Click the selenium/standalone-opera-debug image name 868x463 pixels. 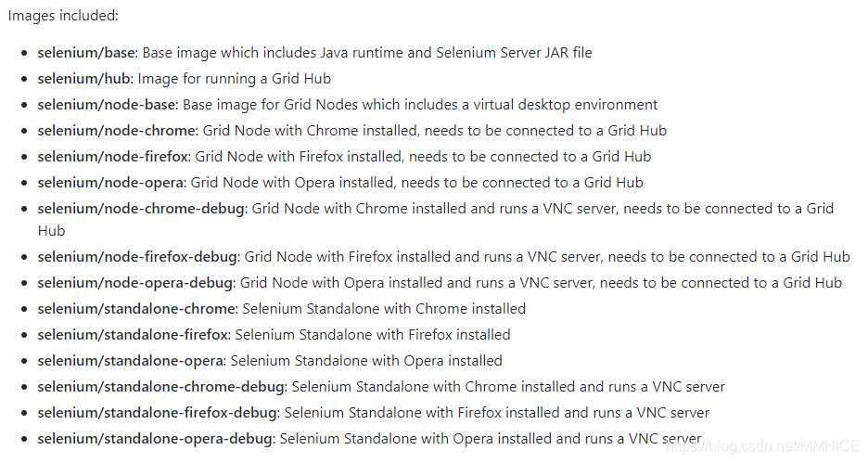pos(155,439)
